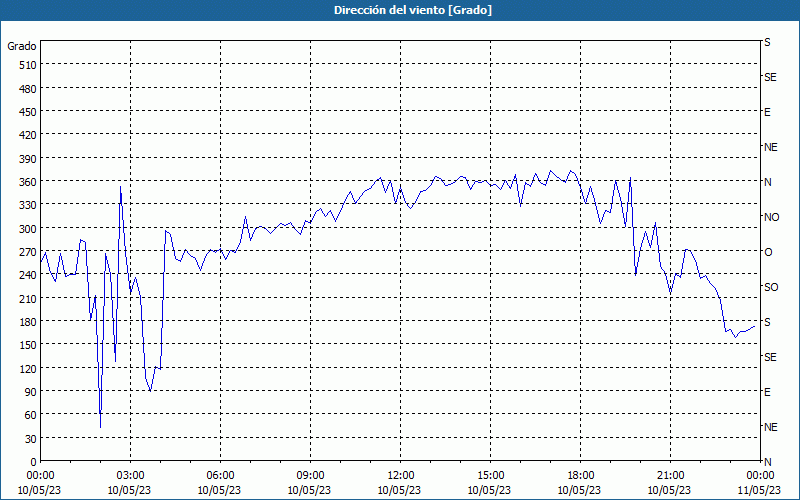Select the 450 y-axis tick label
The width and height of the screenshot is (800, 500).
pyautogui.click(x=28, y=112)
